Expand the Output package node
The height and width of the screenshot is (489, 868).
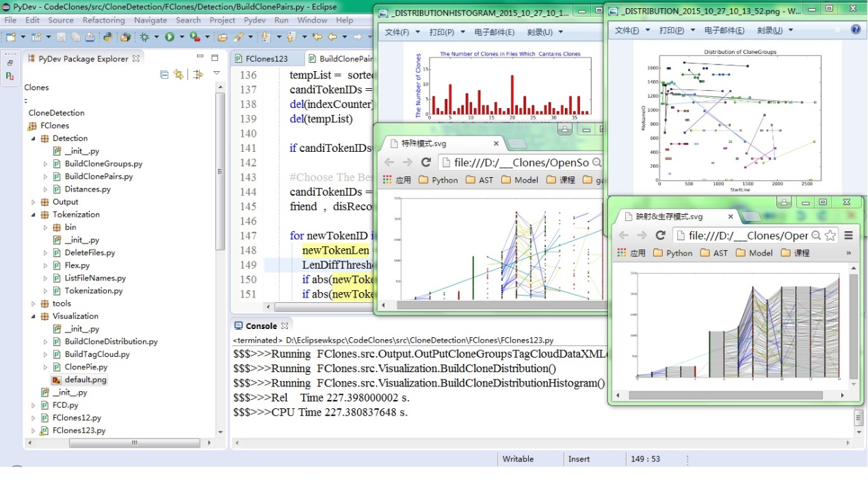point(34,202)
